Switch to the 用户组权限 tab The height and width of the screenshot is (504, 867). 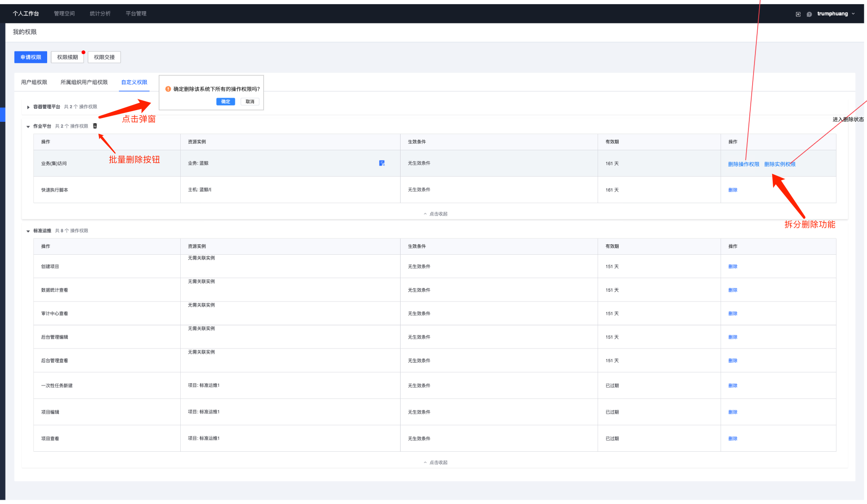[33, 82]
